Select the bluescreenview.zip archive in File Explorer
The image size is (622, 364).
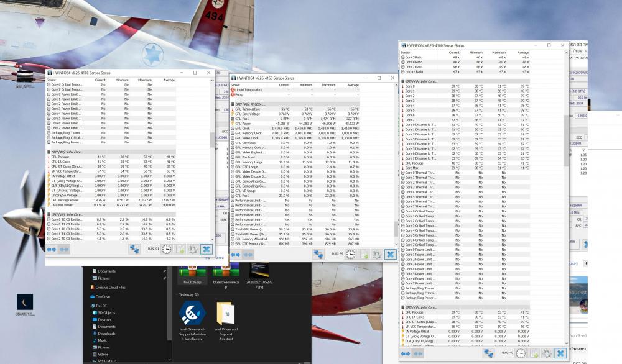[x=226, y=276]
